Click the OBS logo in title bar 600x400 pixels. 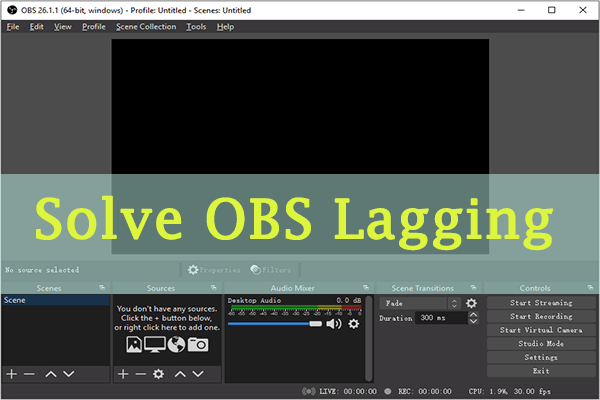(13, 10)
